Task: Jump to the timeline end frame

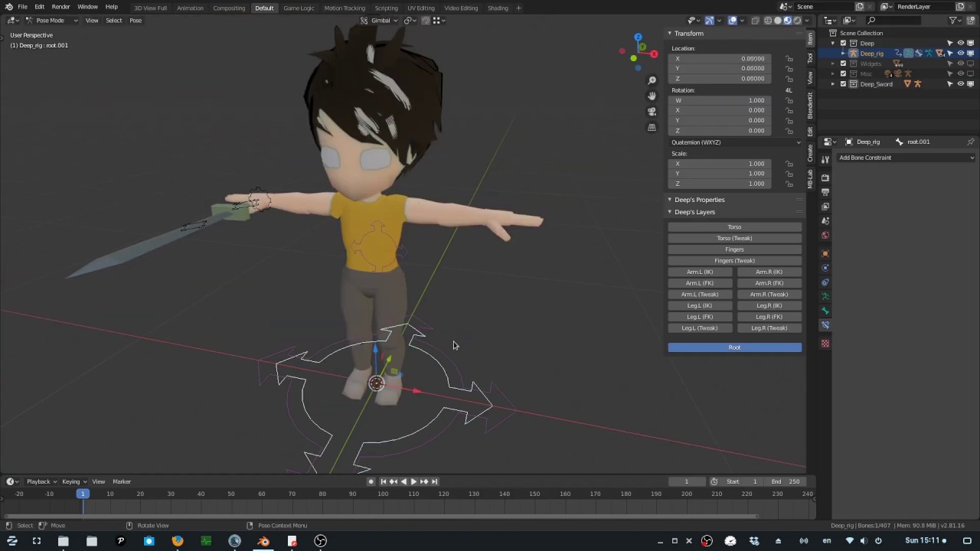Action: tap(434, 481)
